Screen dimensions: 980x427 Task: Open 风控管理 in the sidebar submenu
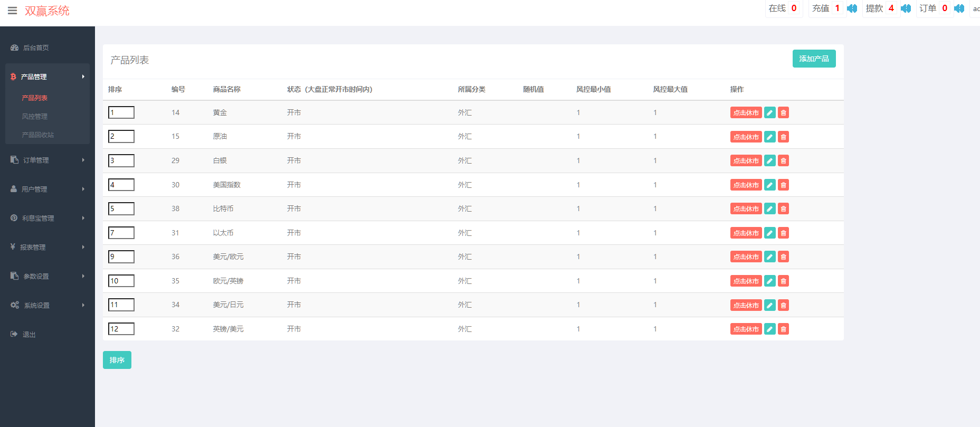(35, 116)
